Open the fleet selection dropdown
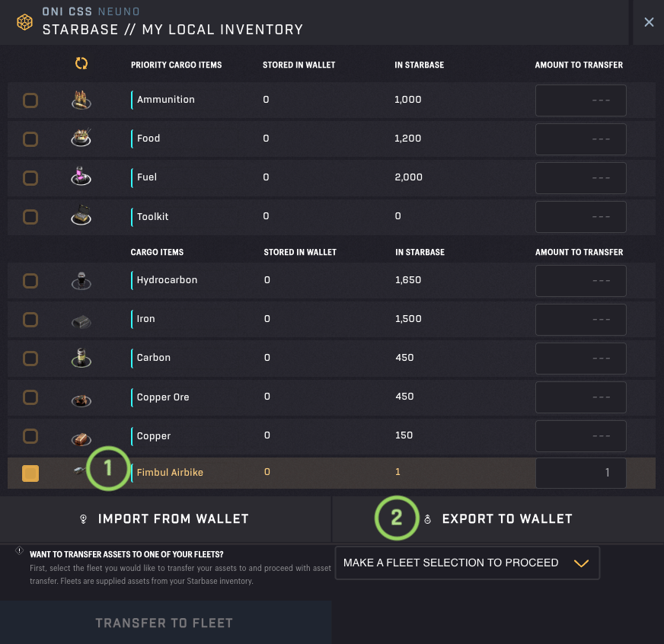This screenshot has width=664, height=644. click(467, 563)
